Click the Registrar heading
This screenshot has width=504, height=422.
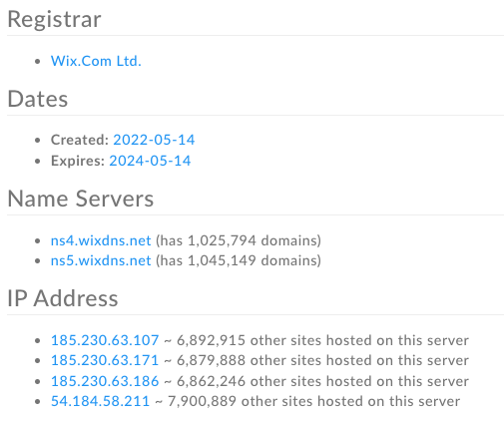[54, 19]
